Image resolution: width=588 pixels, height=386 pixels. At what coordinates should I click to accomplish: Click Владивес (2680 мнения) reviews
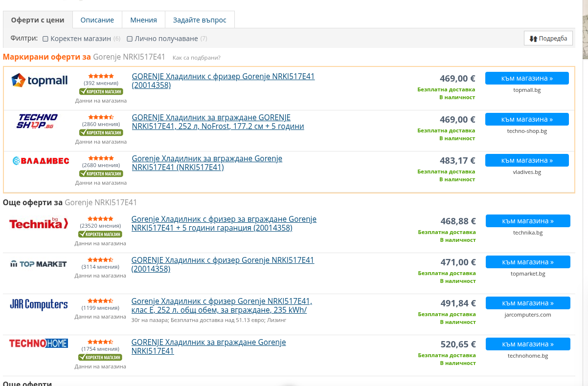point(101,165)
